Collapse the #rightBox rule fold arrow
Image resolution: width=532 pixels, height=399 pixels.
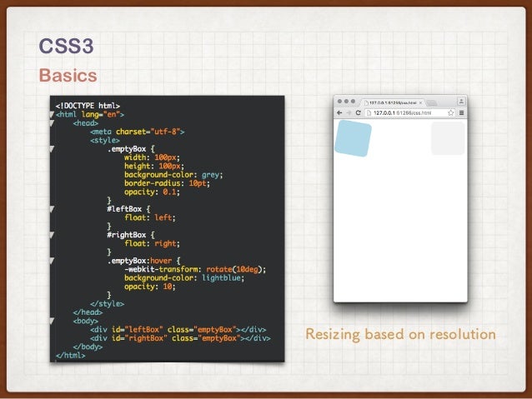tap(52, 235)
